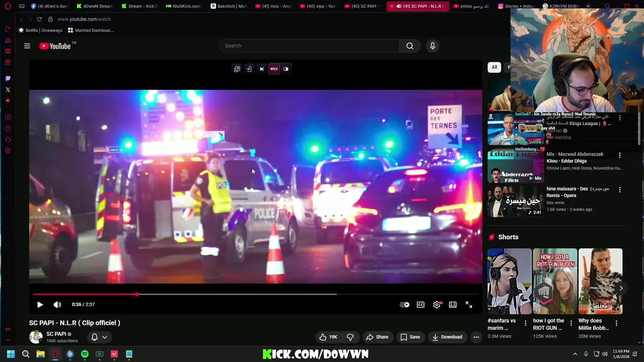The image size is (644, 362).
Task: Open the #sanfara vs marim short
Action: pyautogui.click(x=509, y=281)
